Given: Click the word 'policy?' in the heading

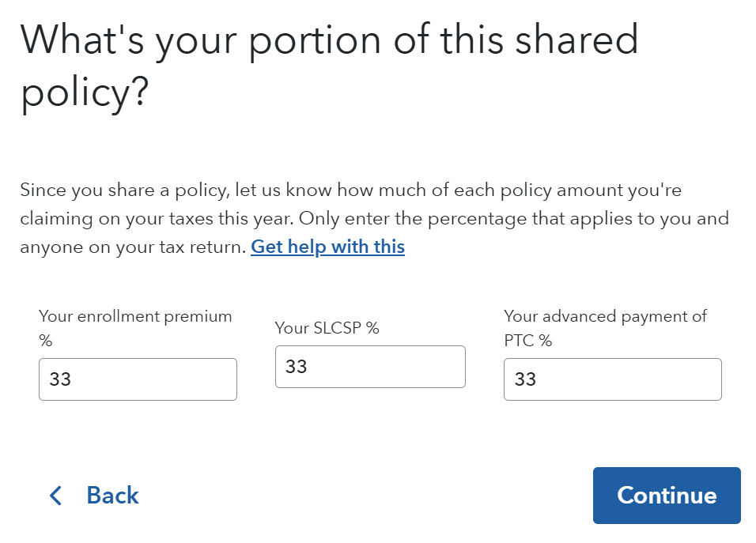Looking at the screenshot, I should pyautogui.click(x=85, y=93).
